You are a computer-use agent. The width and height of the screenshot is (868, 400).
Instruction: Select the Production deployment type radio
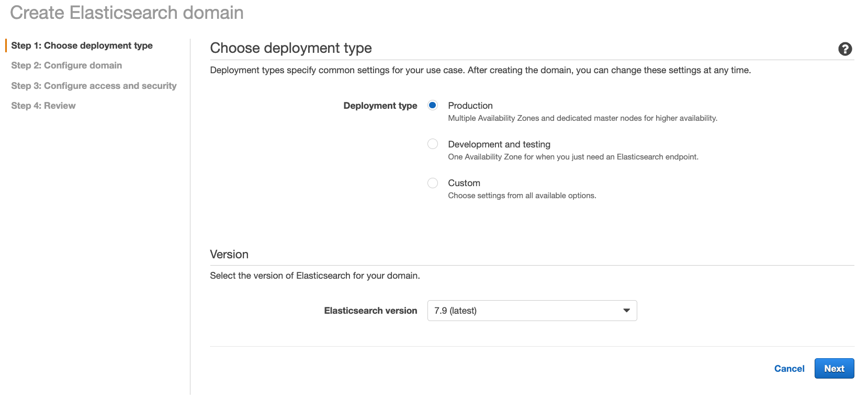(433, 105)
